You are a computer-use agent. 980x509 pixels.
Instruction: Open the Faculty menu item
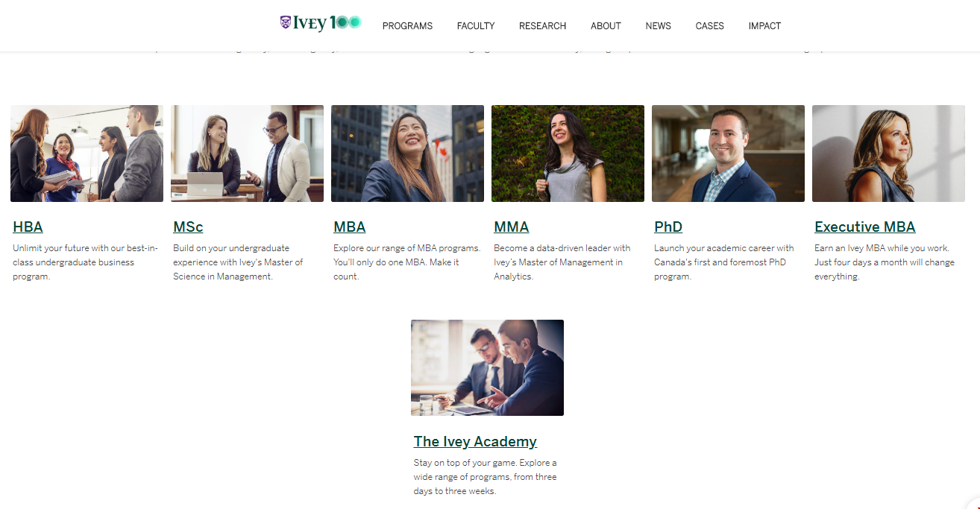[x=476, y=26]
